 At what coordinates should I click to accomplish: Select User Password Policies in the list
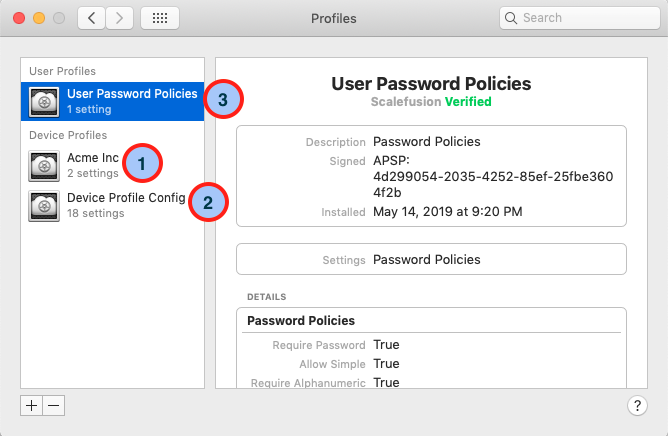tap(112, 101)
